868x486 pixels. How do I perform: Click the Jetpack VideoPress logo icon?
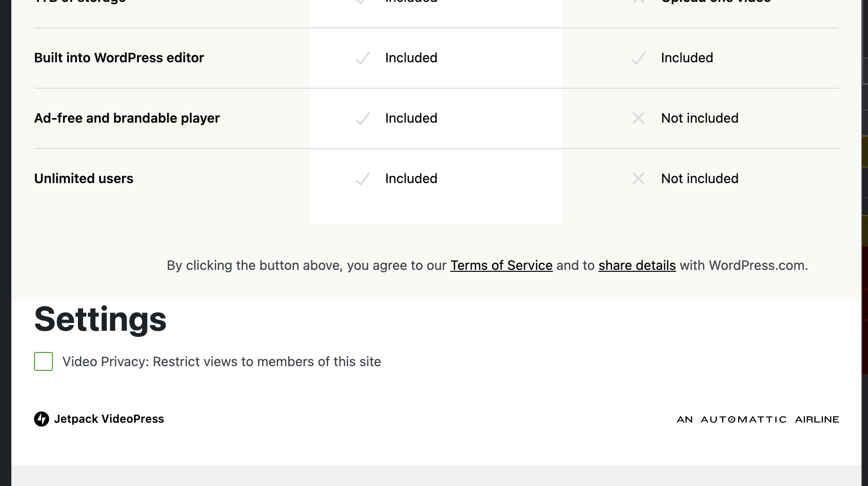pos(42,418)
